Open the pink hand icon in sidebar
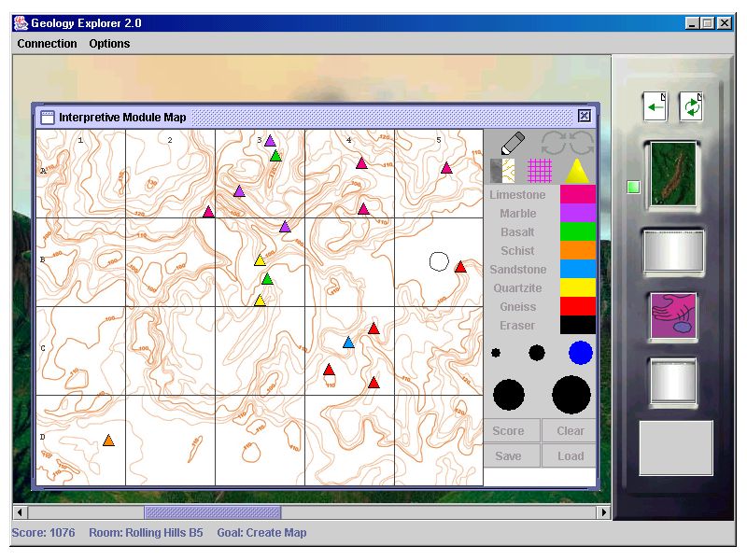Image resolution: width=747 pixels, height=560 pixels. click(x=673, y=316)
